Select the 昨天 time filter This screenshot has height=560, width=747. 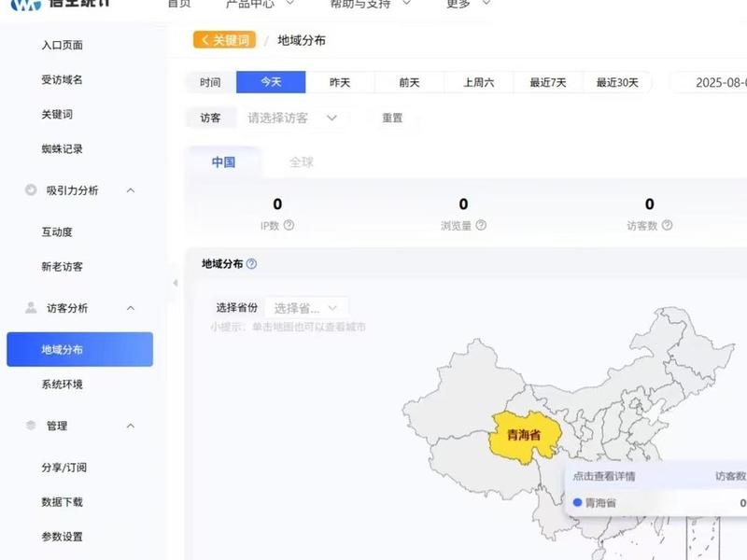[x=340, y=82]
